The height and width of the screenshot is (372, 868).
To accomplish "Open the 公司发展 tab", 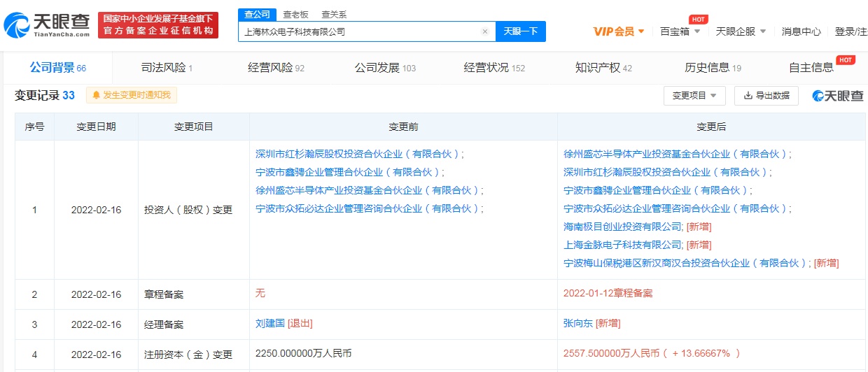I will 385,68.
